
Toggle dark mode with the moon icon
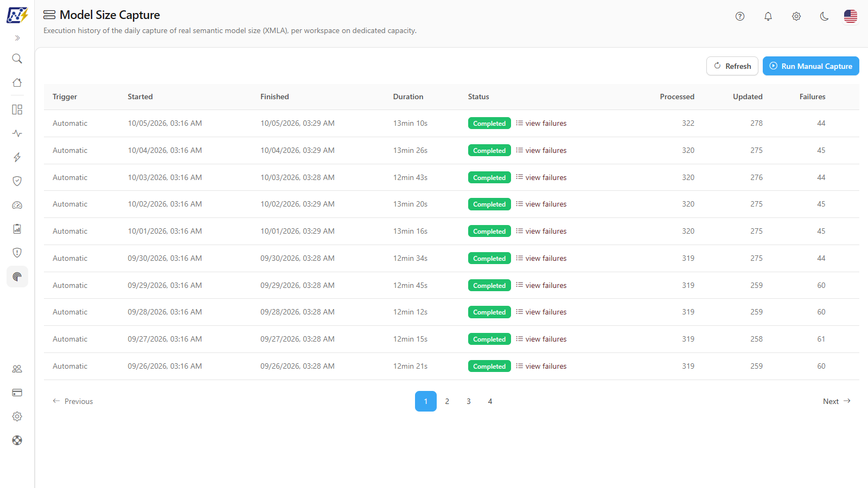(825, 16)
